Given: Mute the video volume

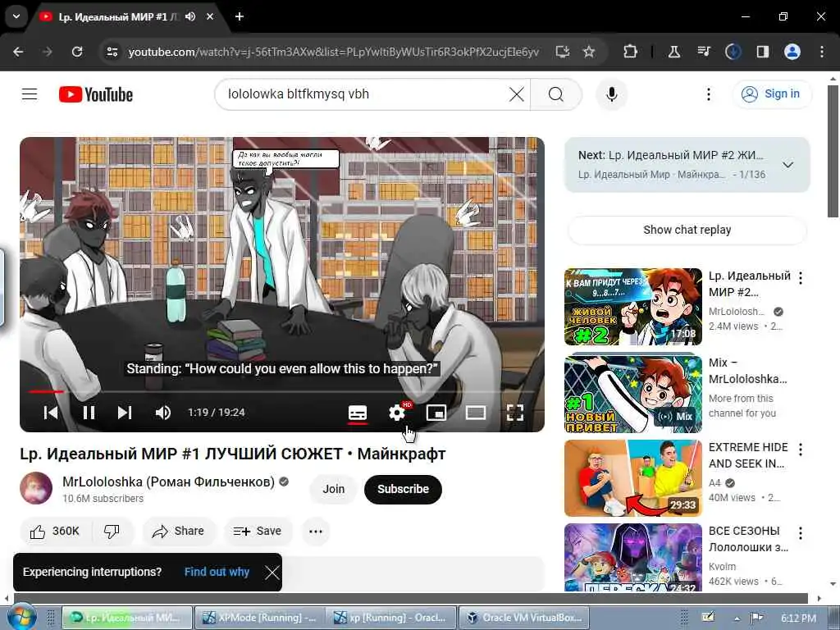Looking at the screenshot, I should point(163,413).
